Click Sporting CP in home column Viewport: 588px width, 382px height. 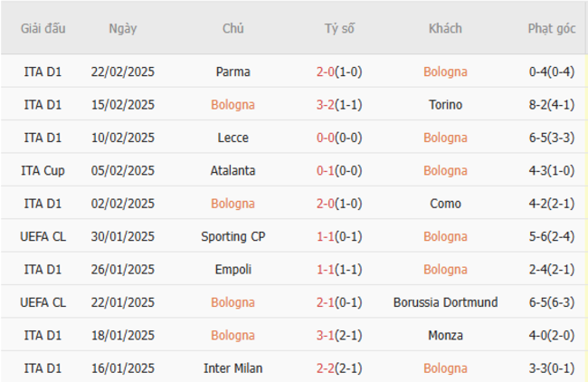232,236
